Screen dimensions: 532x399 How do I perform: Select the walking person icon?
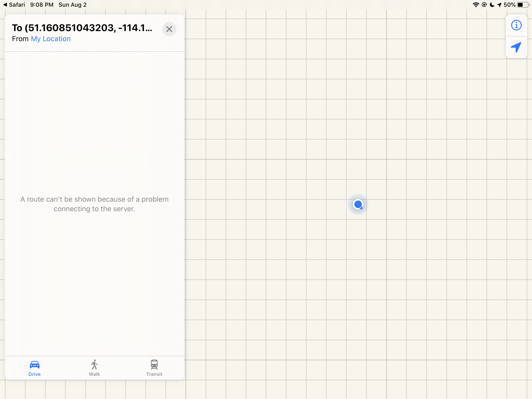[94, 365]
